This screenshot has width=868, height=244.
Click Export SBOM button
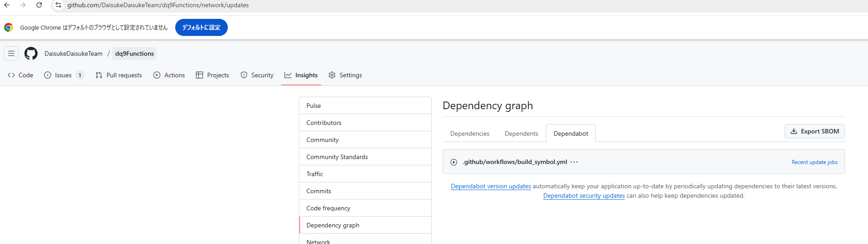(x=815, y=131)
